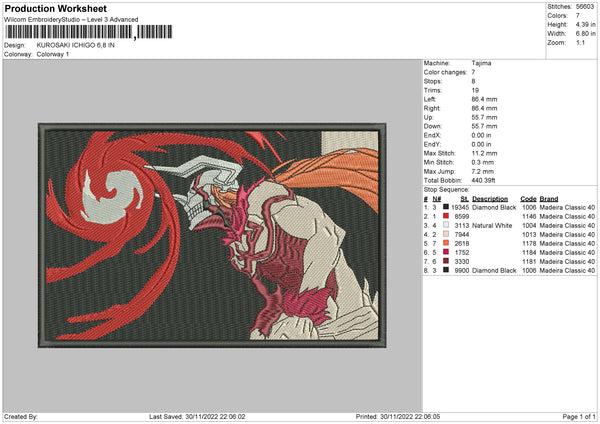Viewport: 600px width, 424px height.
Task: Click the 'Last Saved: 30/11/2022 22:06:02' footer text
Action: pyautogui.click(x=197, y=416)
